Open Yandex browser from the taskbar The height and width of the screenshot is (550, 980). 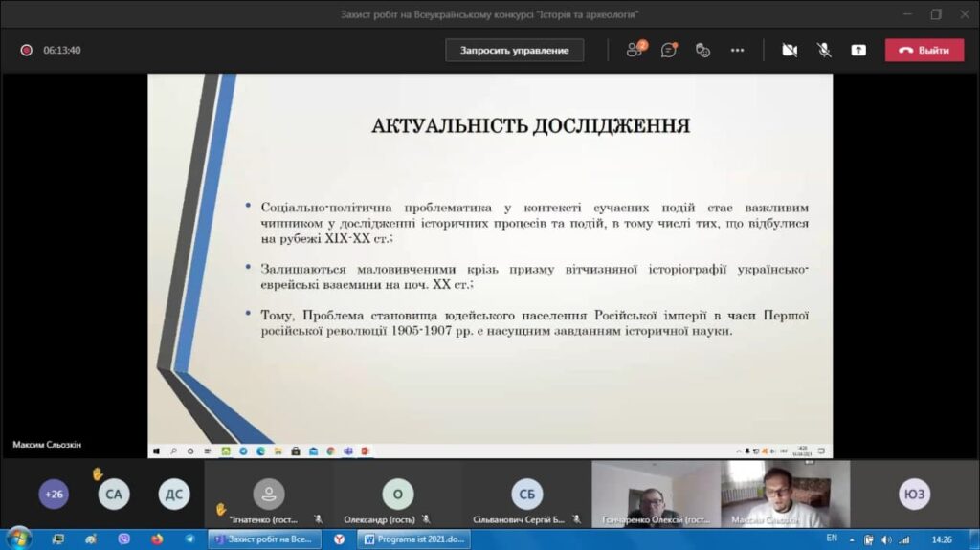[340, 539]
